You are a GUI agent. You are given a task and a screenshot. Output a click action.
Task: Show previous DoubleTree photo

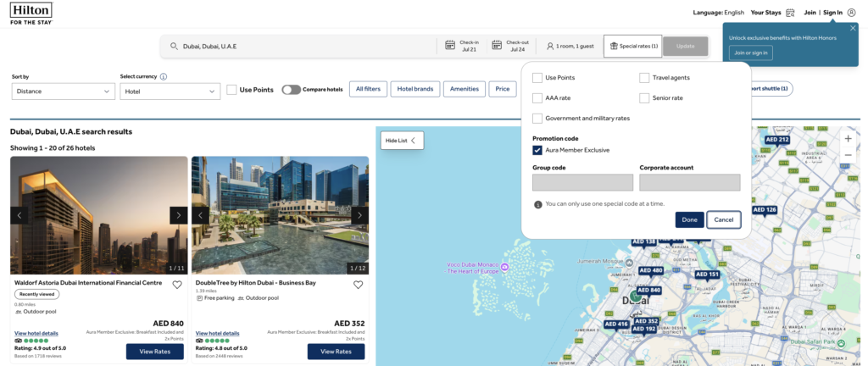point(200,215)
